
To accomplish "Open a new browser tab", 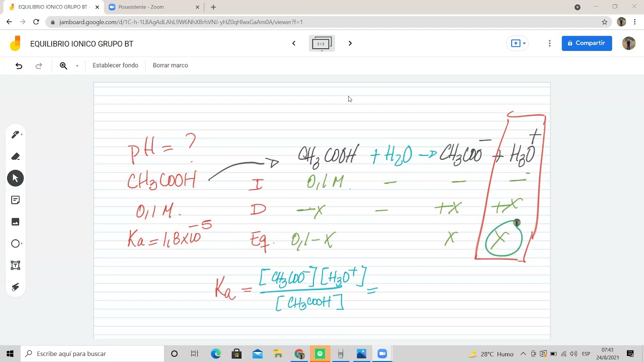I will [213, 7].
